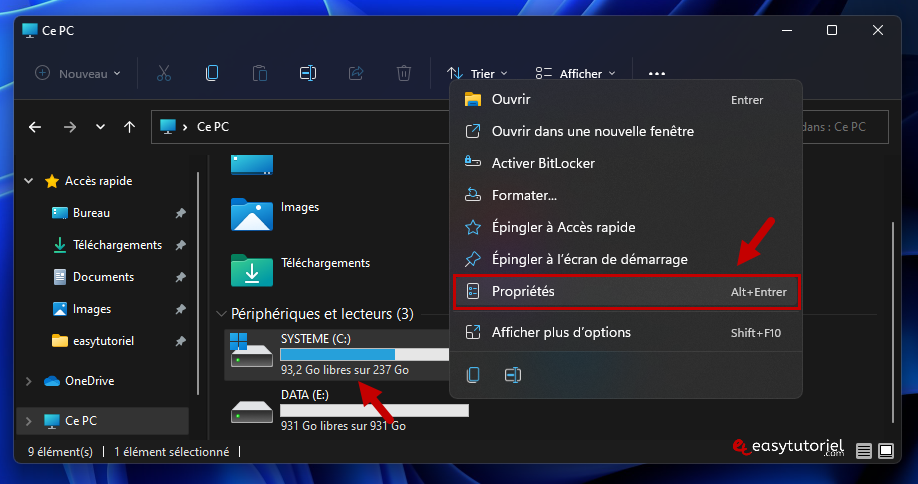Click the Paste clipboard icon in toolbar
This screenshot has height=484, width=918.
260,73
